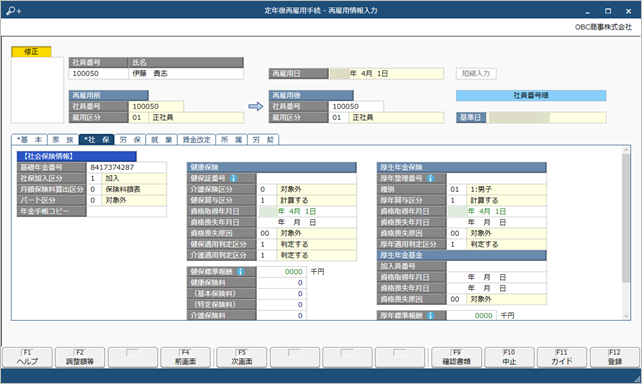Click the search-plus icon in title bar
The width and height of the screenshot is (642, 384).
[14, 11]
